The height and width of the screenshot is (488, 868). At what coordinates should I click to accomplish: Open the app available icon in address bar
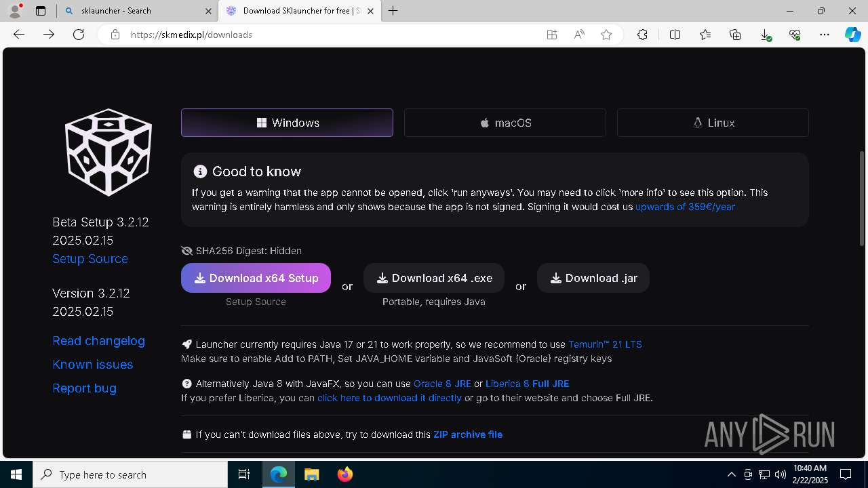point(552,35)
